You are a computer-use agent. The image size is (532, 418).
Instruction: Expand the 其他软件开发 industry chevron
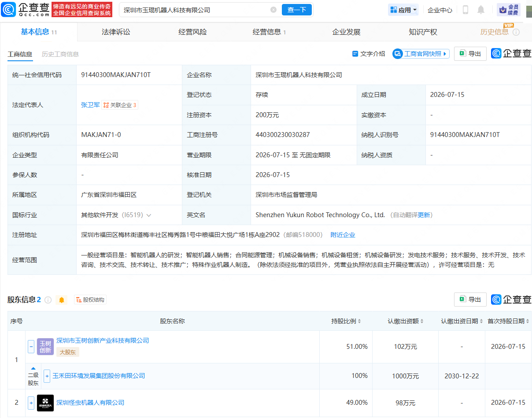(x=149, y=215)
